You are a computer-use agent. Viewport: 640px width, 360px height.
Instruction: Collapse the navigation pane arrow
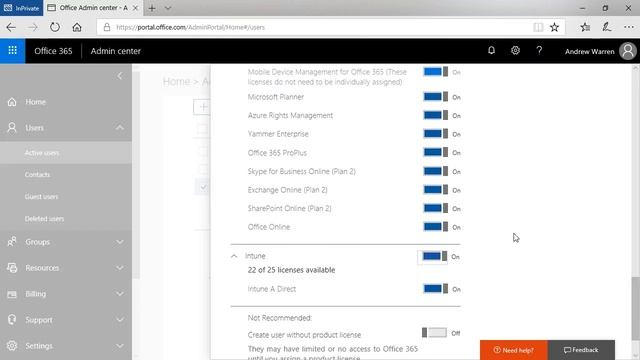pos(120,76)
